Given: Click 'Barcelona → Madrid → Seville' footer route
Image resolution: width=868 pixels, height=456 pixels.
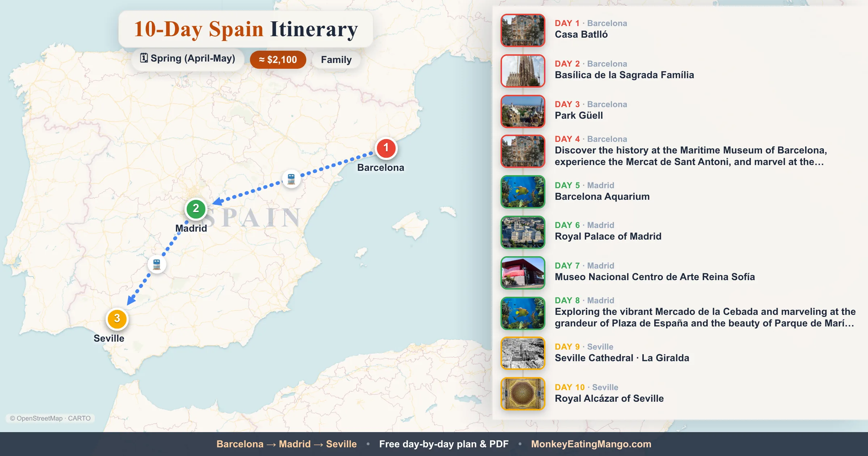Looking at the screenshot, I should [x=286, y=444].
